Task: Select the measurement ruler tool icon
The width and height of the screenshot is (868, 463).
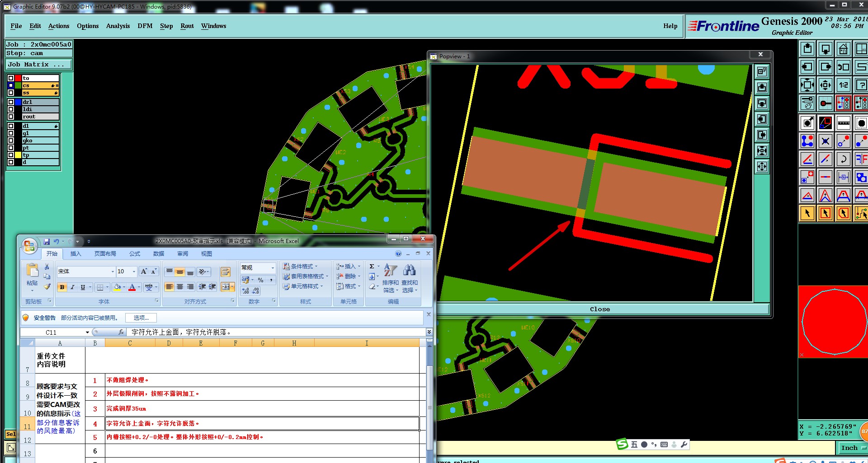Action: pos(843,123)
